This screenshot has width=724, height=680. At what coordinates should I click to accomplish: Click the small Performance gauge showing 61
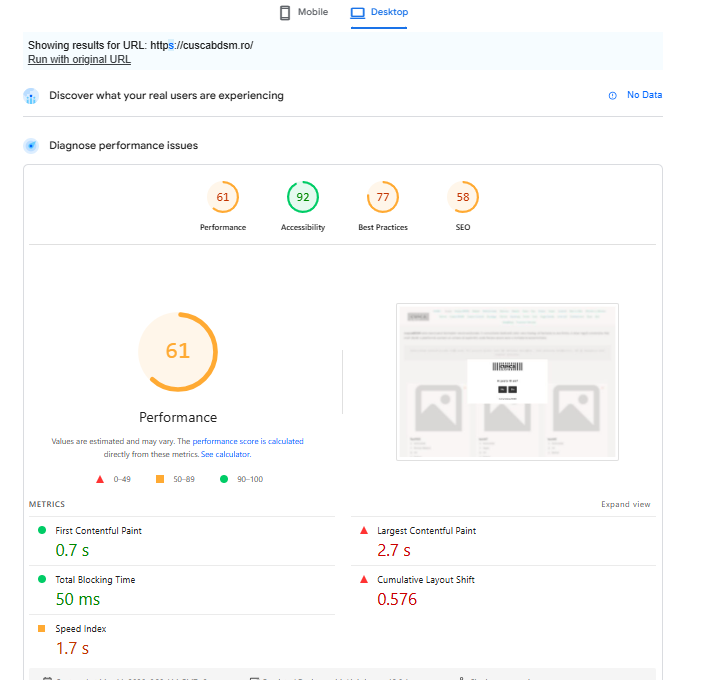pos(223,198)
